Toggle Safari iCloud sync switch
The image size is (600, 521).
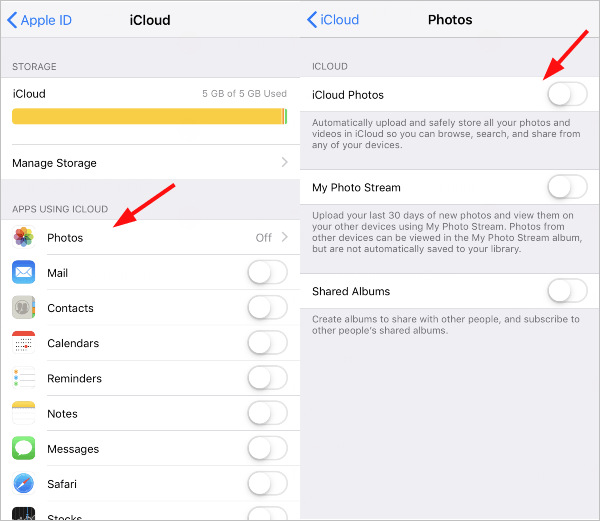click(267, 484)
